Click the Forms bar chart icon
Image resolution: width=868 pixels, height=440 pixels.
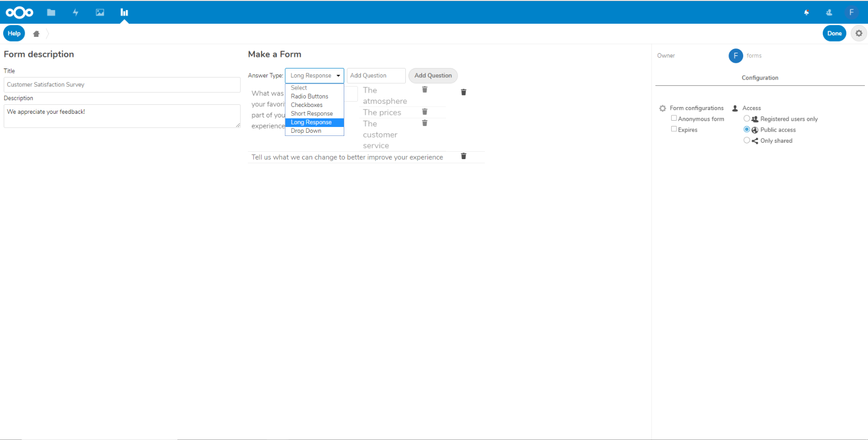pyautogui.click(x=124, y=13)
